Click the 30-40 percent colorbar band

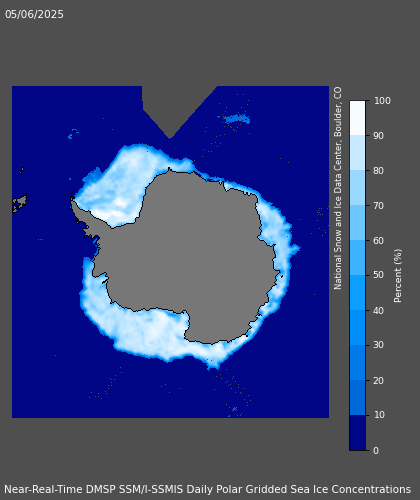click(x=357, y=328)
